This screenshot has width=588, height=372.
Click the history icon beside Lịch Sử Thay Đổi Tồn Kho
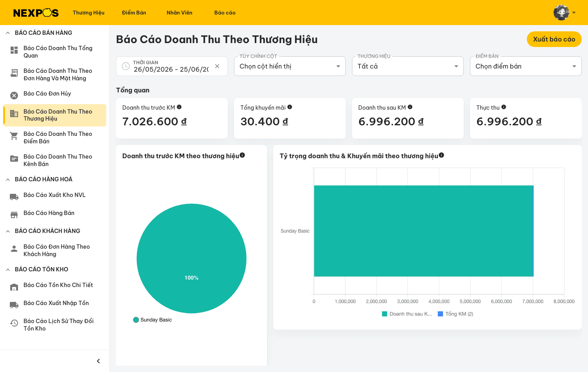(x=14, y=323)
